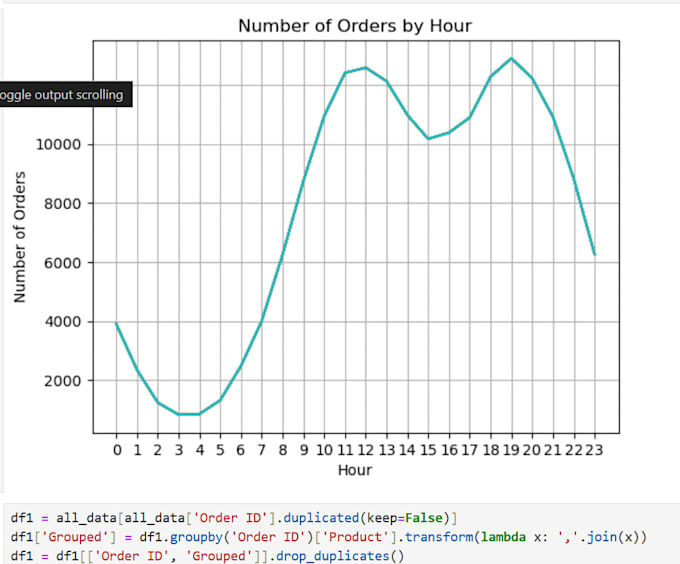Image resolution: width=680 pixels, height=564 pixels.
Task: Click the line's peak point at hour 19
Action: pos(512,59)
